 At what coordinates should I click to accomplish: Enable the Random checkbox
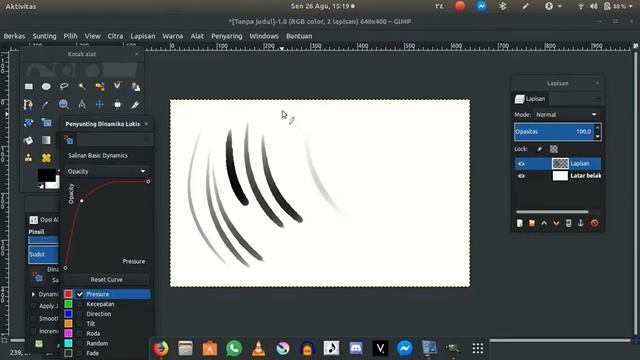click(80, 343)
